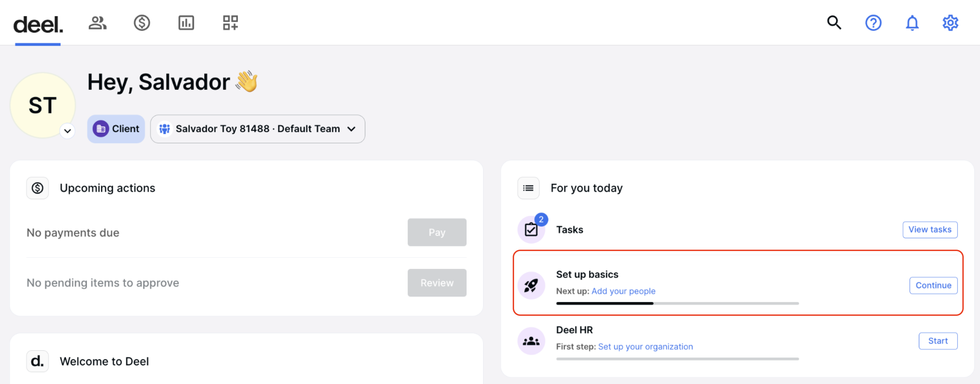Open the People icon in top navigation
The image size is (980, 384).
click(97, 23)
